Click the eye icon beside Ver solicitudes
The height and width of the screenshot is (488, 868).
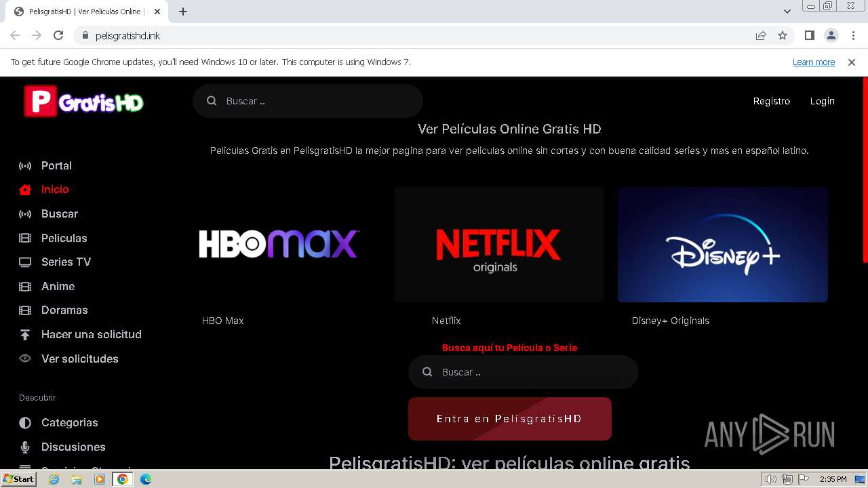click(25, 359)
